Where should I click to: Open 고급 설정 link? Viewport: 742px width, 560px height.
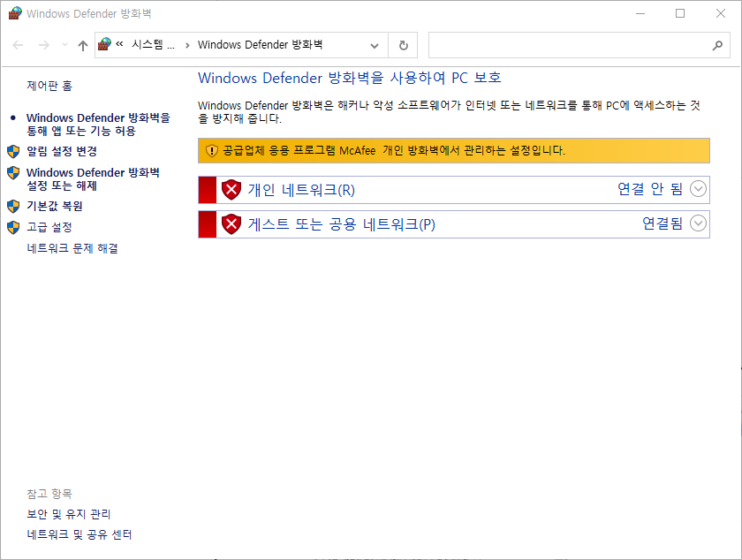point(49,227)
